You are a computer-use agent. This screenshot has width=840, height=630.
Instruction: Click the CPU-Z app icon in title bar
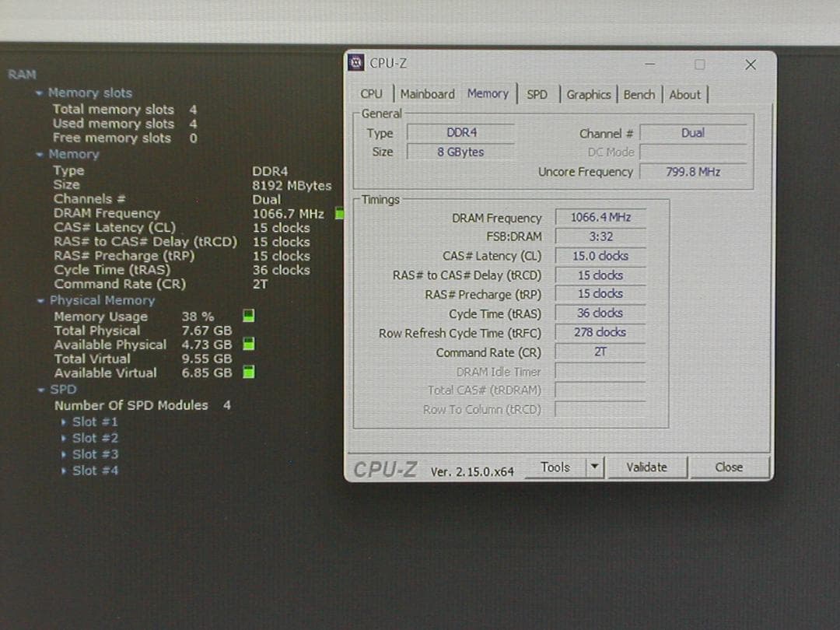coord(357,64)
